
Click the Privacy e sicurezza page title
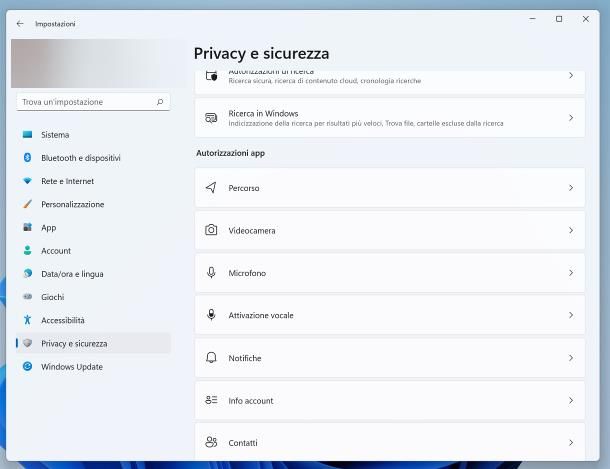(261, 54)
